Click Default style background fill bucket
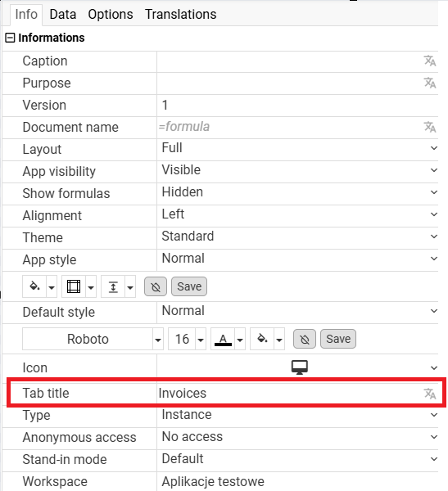The width and height of the screenshot is (448, 491). pyautogui.click(x=262, y=339)
